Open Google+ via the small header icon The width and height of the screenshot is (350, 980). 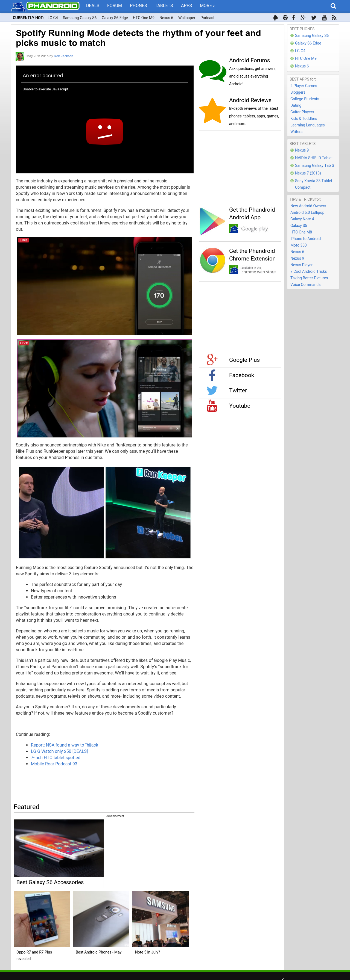pyautogui.click(x=303, y=18)
